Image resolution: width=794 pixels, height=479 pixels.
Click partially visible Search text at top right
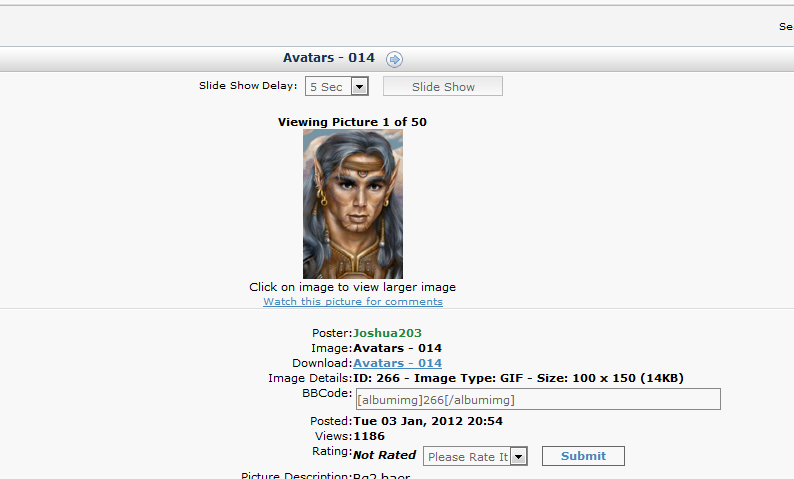(786, 27)
